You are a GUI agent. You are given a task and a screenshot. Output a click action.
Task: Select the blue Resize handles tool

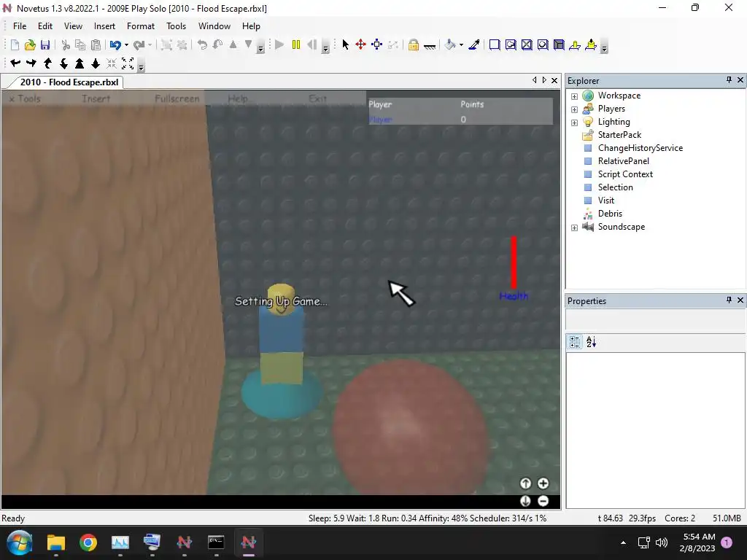click(x=377, y=44)
